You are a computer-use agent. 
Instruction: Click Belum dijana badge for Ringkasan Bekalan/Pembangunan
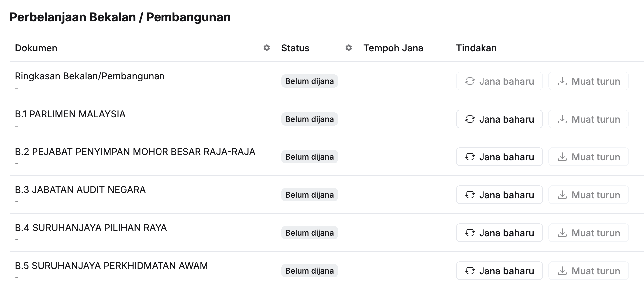pos(309,81)
